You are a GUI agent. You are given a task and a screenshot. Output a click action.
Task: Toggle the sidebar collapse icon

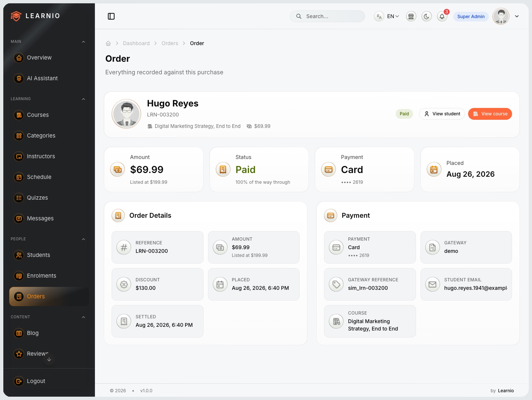click(x=111, y=16)
